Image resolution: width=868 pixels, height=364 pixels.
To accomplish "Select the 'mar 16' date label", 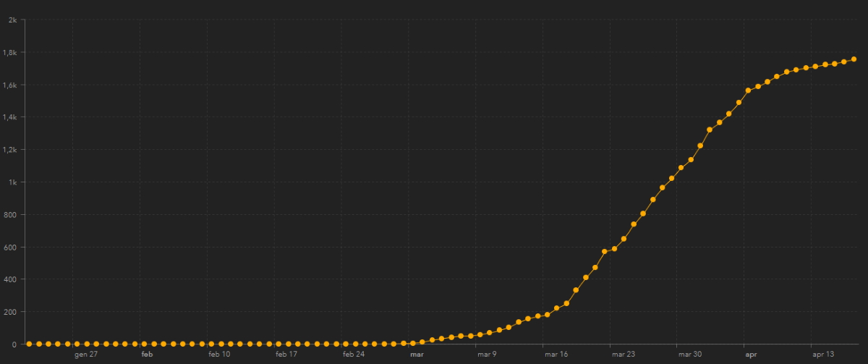I will click(x=556, y=355).
